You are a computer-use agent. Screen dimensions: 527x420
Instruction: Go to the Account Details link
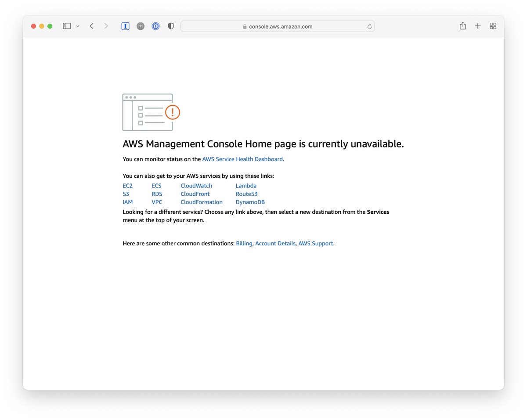(x=275, y=244)
